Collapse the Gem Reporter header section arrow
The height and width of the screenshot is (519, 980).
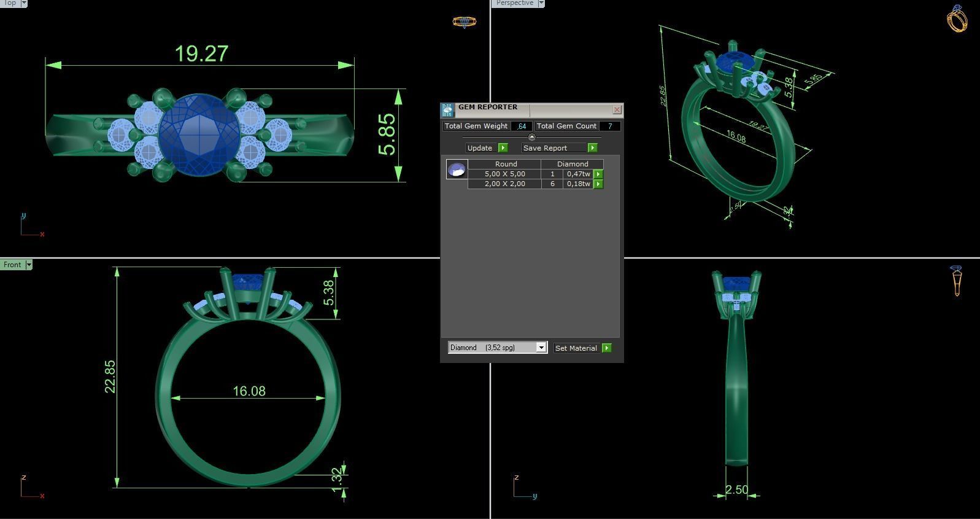[x=531, y=137]
